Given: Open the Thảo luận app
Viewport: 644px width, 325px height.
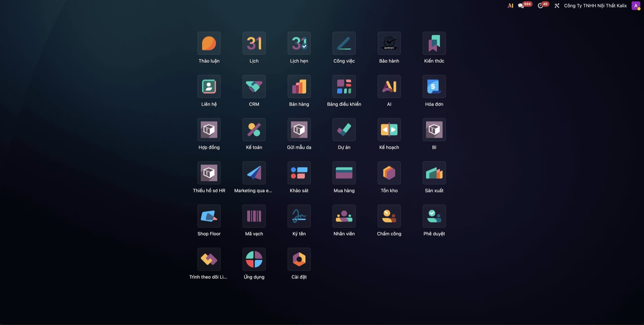Looking at the screenshot, I should point(209,43).
